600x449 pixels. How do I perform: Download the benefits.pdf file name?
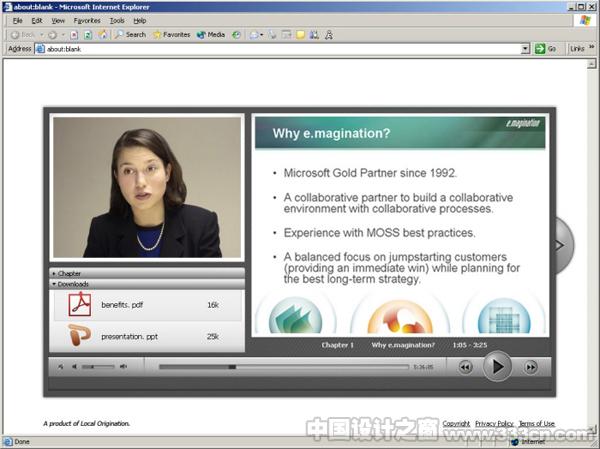point(122,305)
